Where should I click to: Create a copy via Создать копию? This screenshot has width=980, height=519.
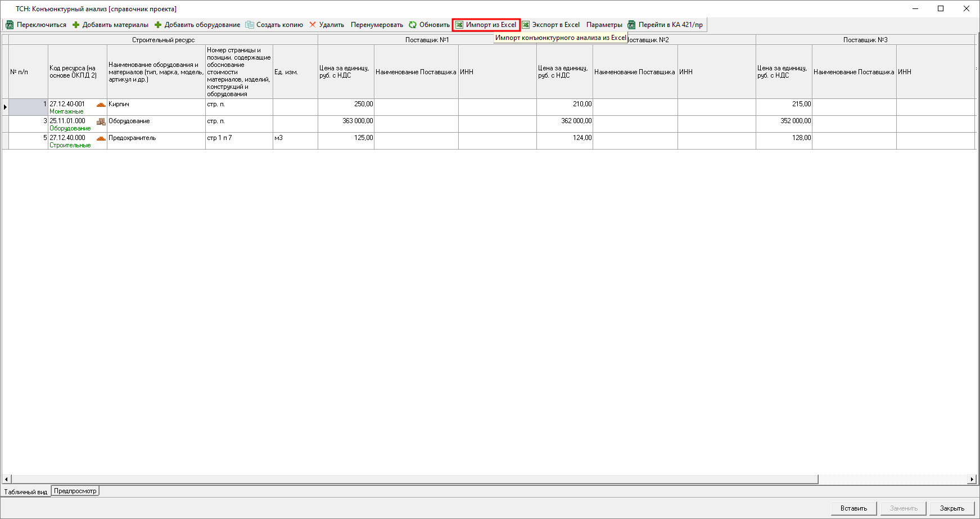[x=274, y=25]
